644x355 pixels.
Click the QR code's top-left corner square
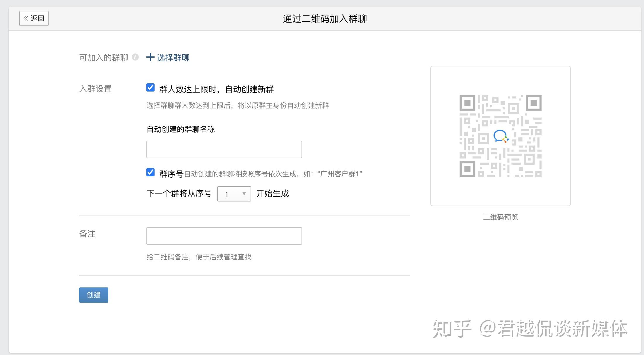pos(467,103)
